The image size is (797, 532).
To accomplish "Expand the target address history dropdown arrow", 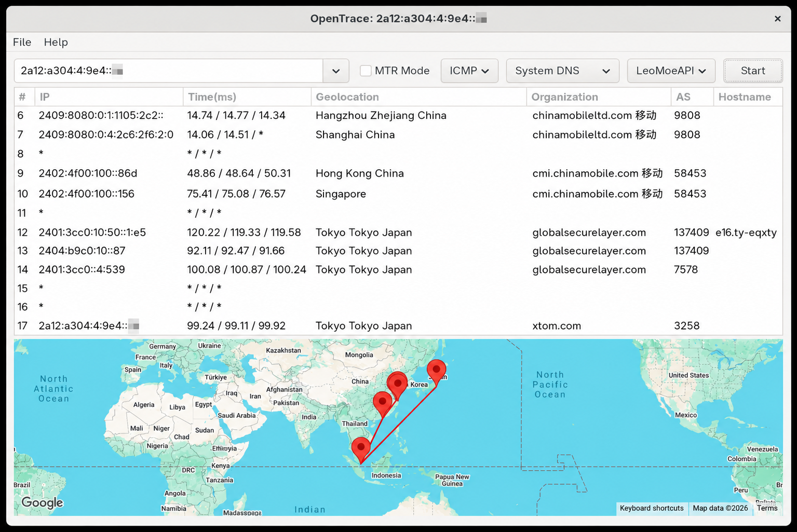I will click(336, 71).
